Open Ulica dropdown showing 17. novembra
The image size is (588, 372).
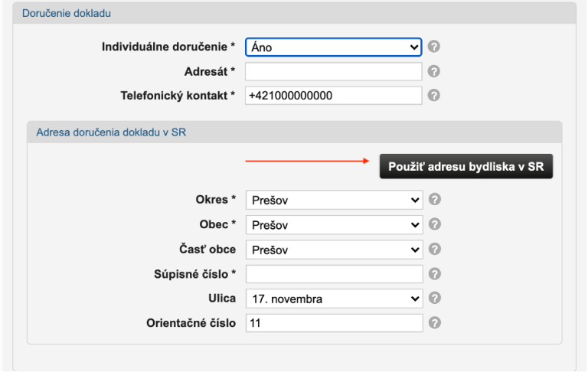point(334,299)
